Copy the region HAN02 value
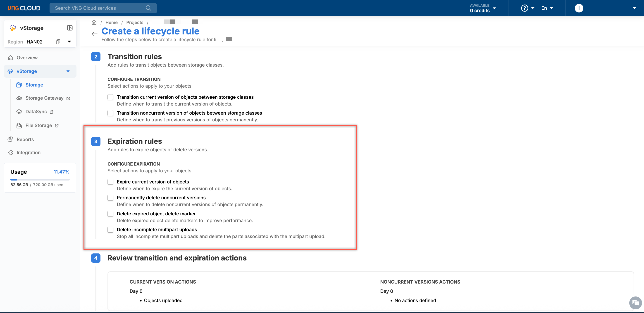Viewport: 644px width, 313px height. point(58,42)
